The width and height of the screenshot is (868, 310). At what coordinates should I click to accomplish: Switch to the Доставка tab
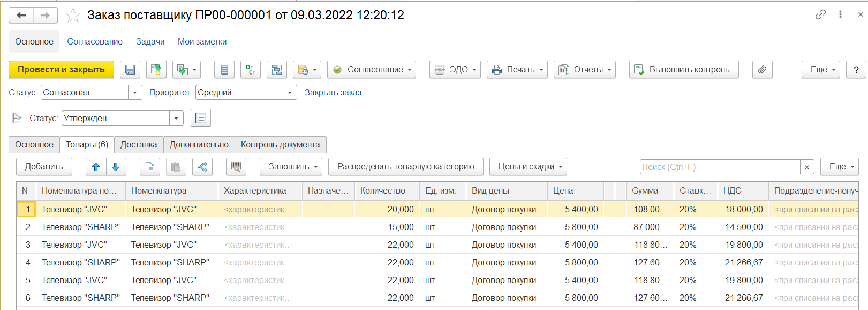pos(139,145)
